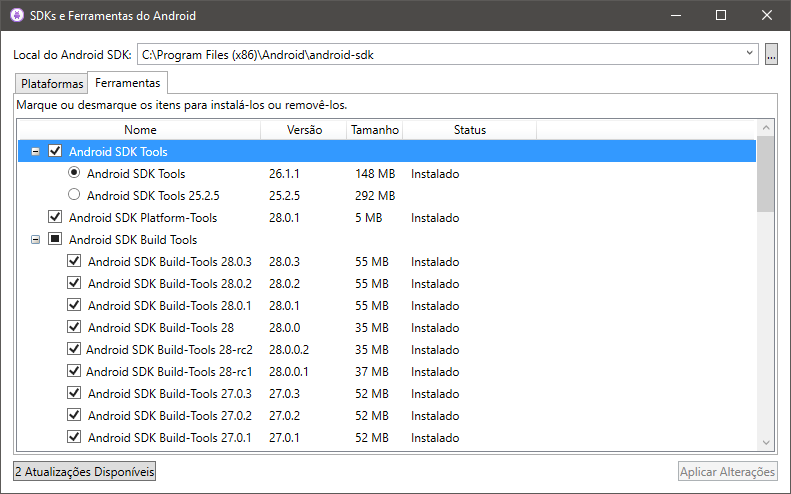Click the size value '292 MB'

tap(375, 195)
